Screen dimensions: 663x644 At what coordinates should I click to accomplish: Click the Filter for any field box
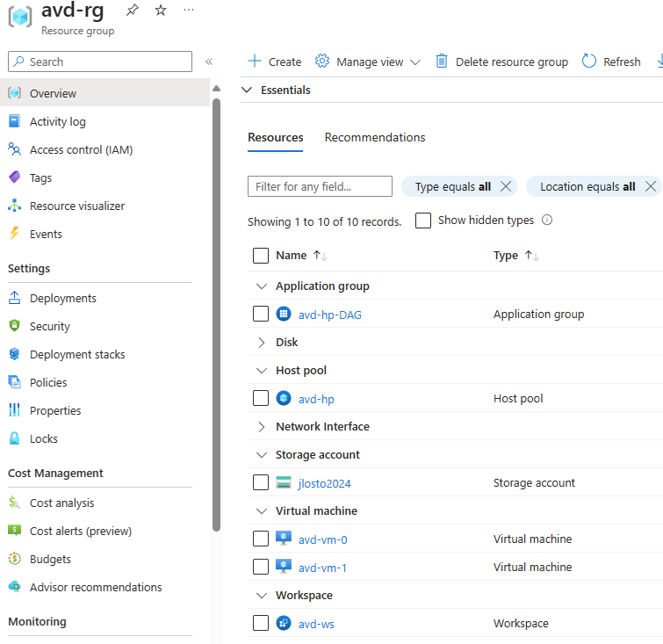pyautogui.click(x=320, y=186)
